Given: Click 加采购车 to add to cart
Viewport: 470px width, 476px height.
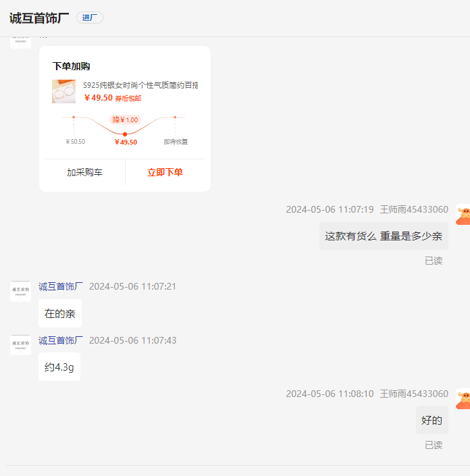Looking at the screenshot, I should (84, 172).
